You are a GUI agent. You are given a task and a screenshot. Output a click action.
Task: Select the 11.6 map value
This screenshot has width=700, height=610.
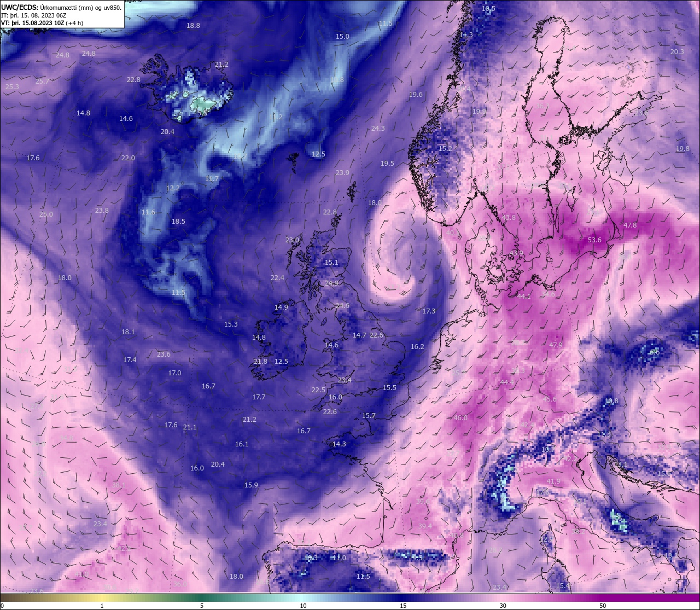148,212
